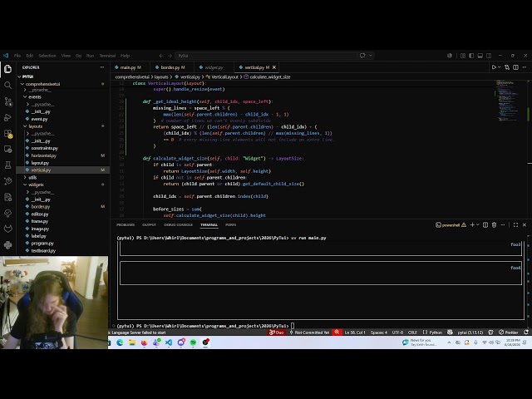The height and width of the screenshot is (399, 532).
Task: Open the Extensions view
Action: (x=7, y=134)
